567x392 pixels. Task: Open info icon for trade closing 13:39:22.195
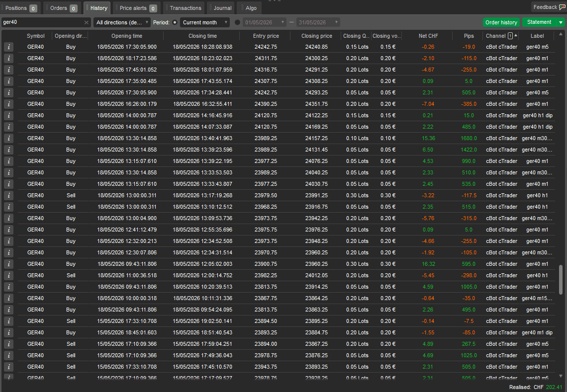pos(8,161)
